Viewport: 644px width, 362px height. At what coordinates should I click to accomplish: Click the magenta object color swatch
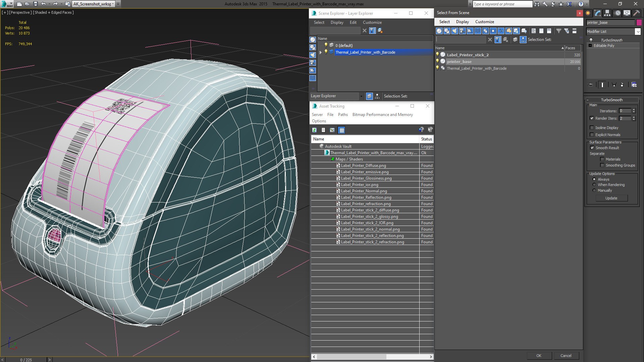(639, 22)
